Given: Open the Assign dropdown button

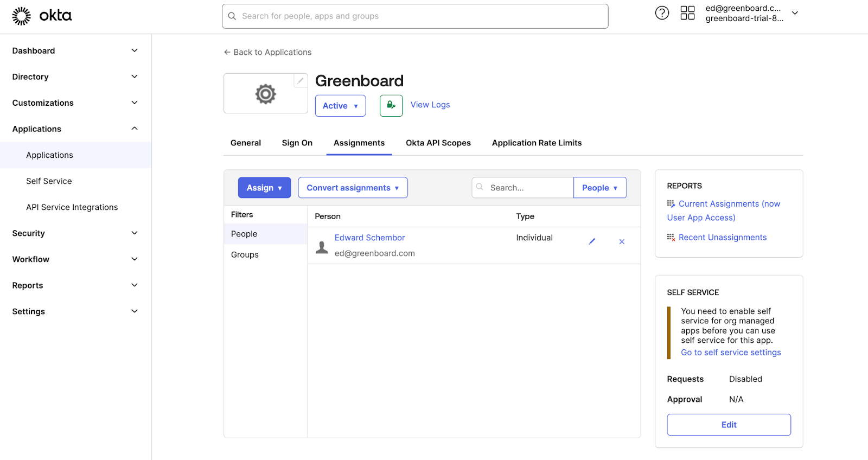Looking at the screenshot, I should tap(264, 188).
